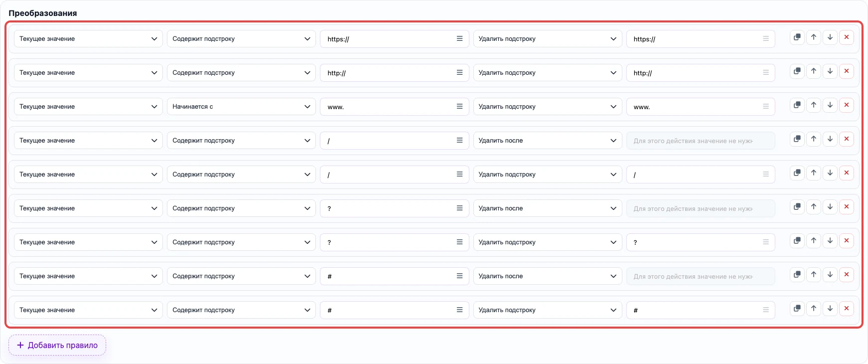The image size is (868, 364).
Task: Move the last # rule up
Action: (814, 309)
